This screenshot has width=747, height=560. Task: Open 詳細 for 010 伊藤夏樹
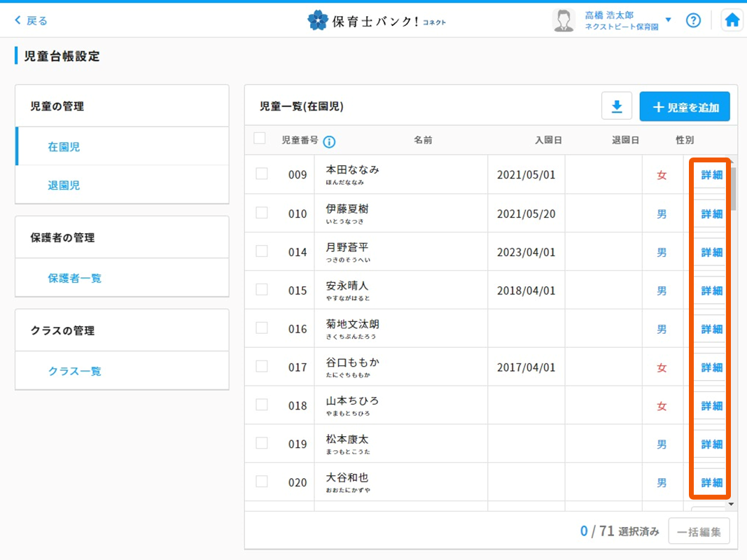pos(711,213)
